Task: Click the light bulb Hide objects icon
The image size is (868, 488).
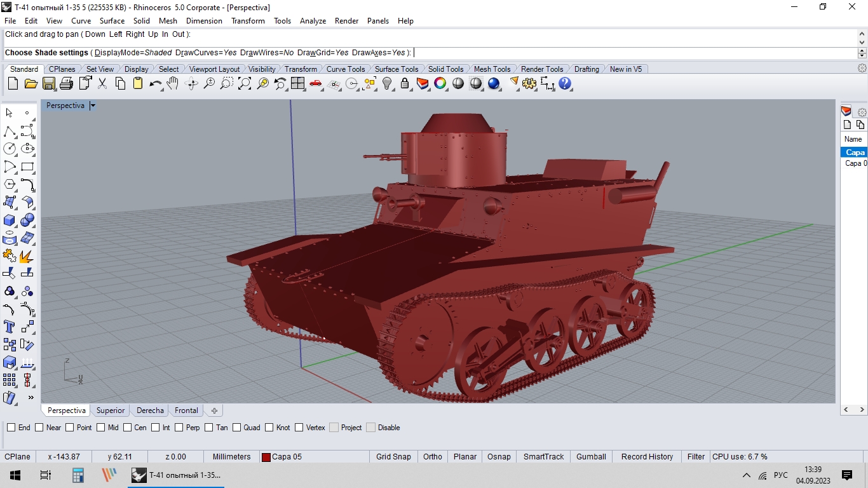Action: coord(387,83)
